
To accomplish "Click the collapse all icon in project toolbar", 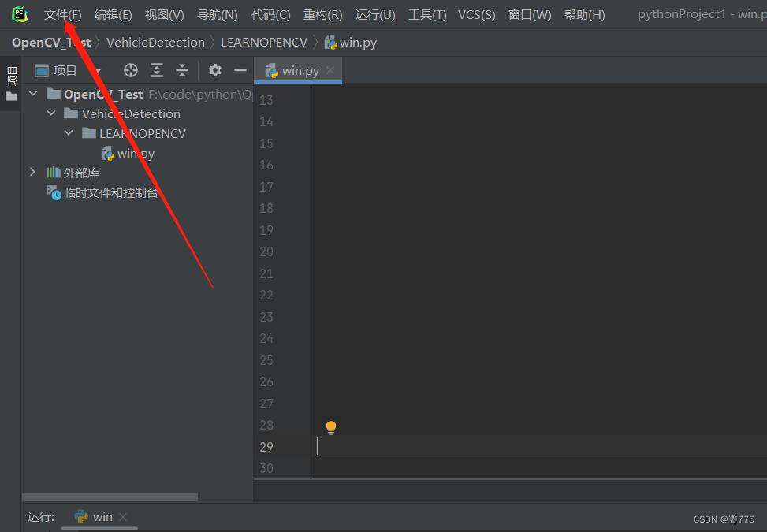I will [x=182, y=70].
